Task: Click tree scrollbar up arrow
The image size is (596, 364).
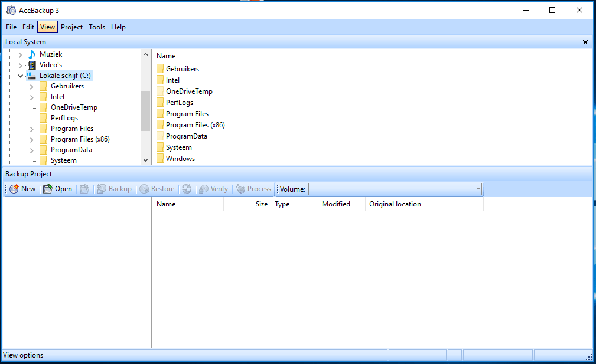Action: pyautogui.click(x=145, y=54)
